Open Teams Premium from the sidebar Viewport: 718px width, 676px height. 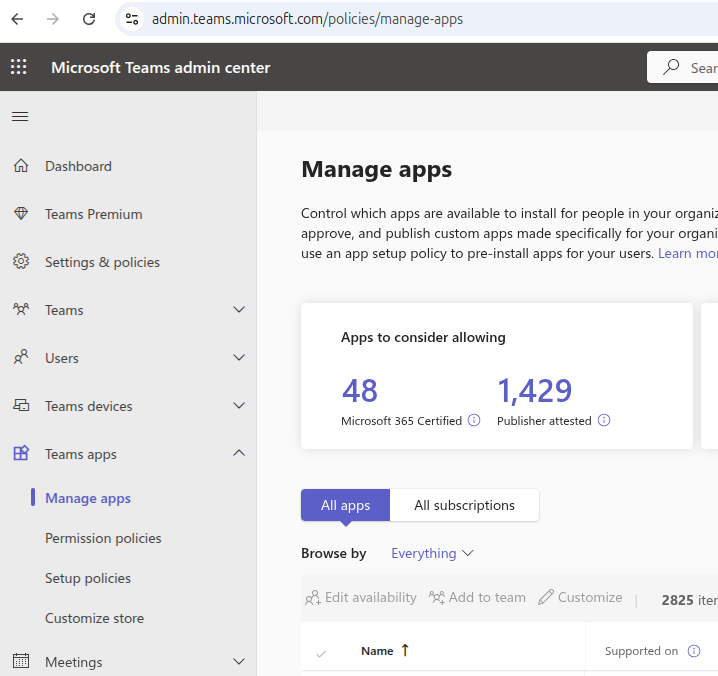tap(94, 214)
